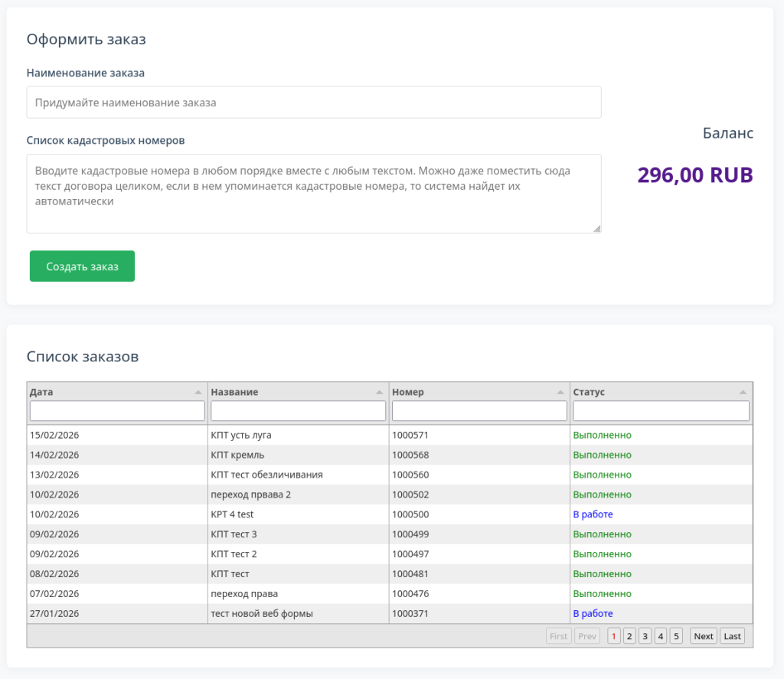
Task: Click the Next pagination button
Action: pyautogui.click(x=703, y=636)
